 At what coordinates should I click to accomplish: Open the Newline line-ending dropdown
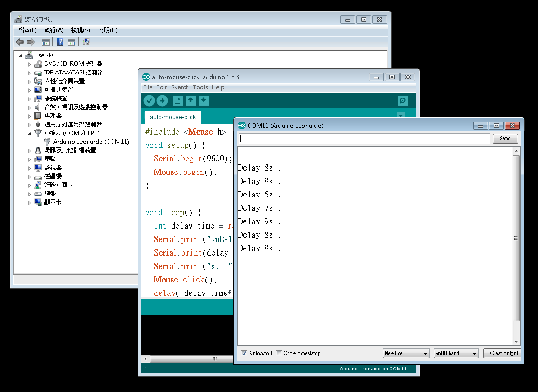coord(406,353)
